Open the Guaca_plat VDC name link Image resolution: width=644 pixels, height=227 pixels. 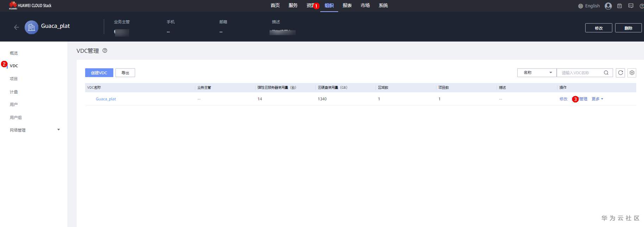click(x=106, y=99)
